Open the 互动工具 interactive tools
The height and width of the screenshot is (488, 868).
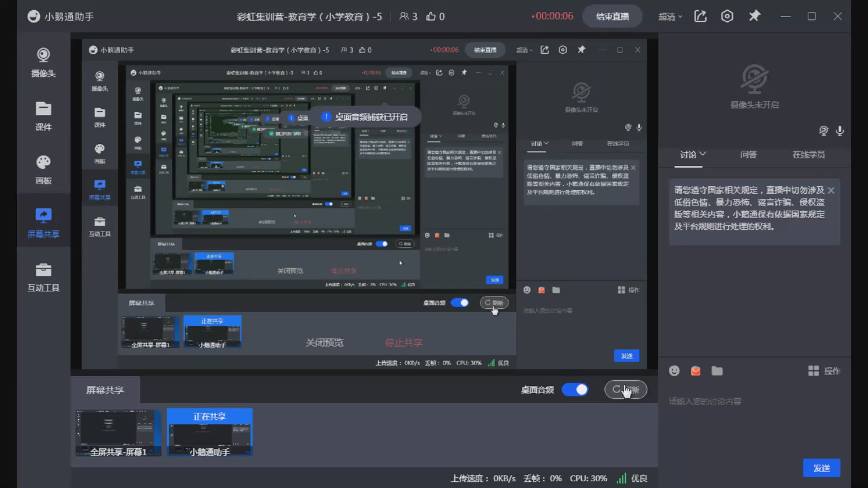coord(43,277)
